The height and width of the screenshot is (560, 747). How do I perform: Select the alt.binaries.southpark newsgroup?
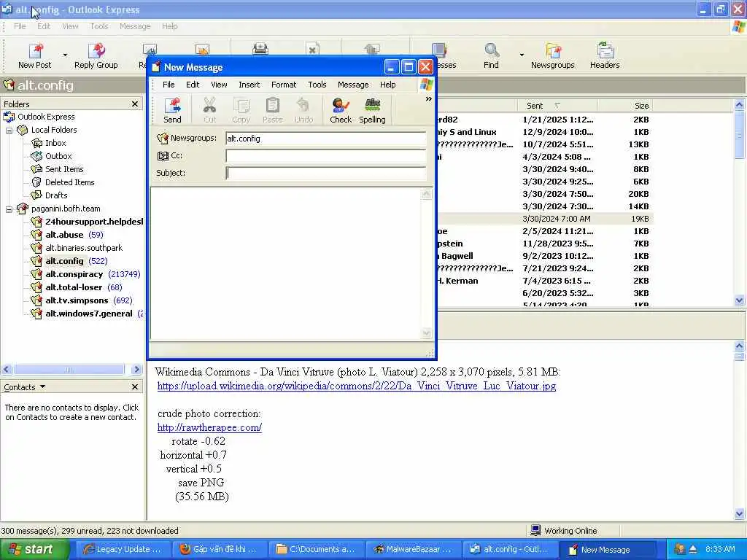(x=84, y=248)
